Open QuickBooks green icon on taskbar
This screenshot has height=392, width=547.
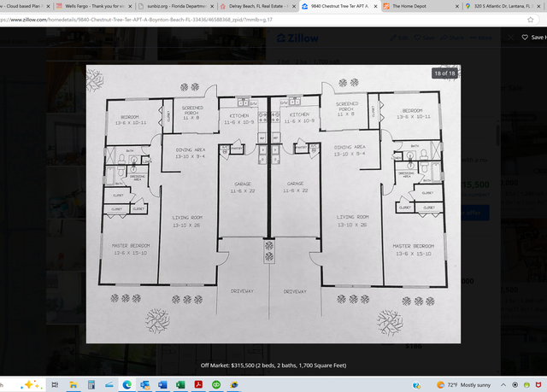[x=216, y=384]
